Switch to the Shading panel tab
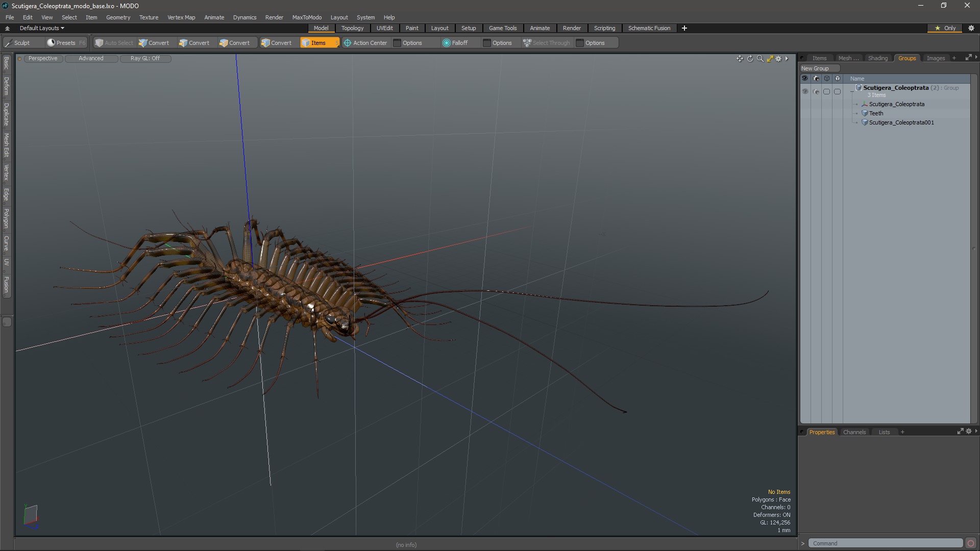Viewport: 980px width, 551px height. [878, 58]
